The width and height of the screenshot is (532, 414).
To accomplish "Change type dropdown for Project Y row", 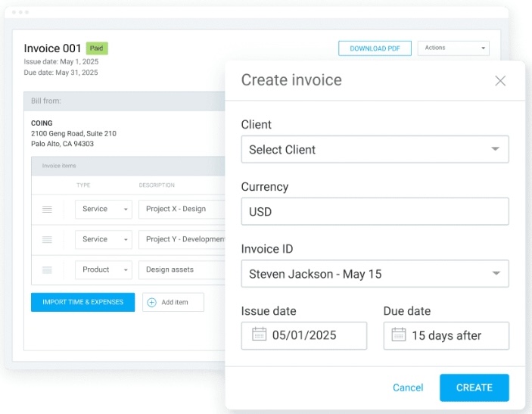I will [x=103, y=239].
